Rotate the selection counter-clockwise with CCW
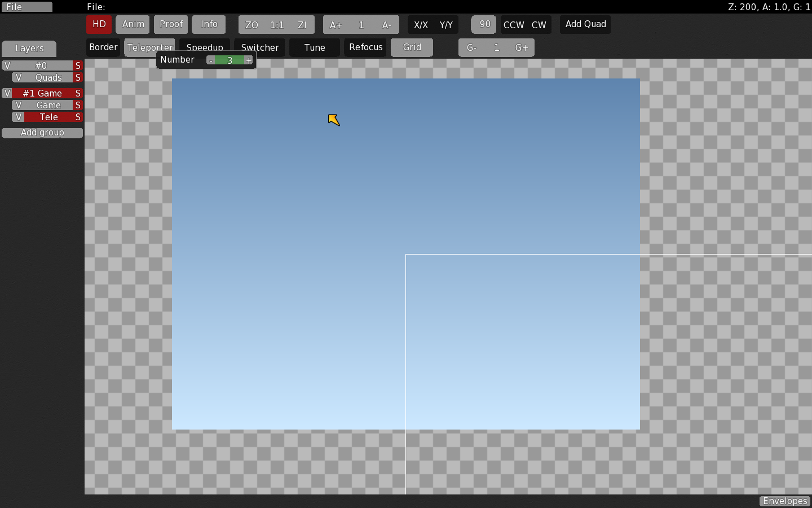 514,24
